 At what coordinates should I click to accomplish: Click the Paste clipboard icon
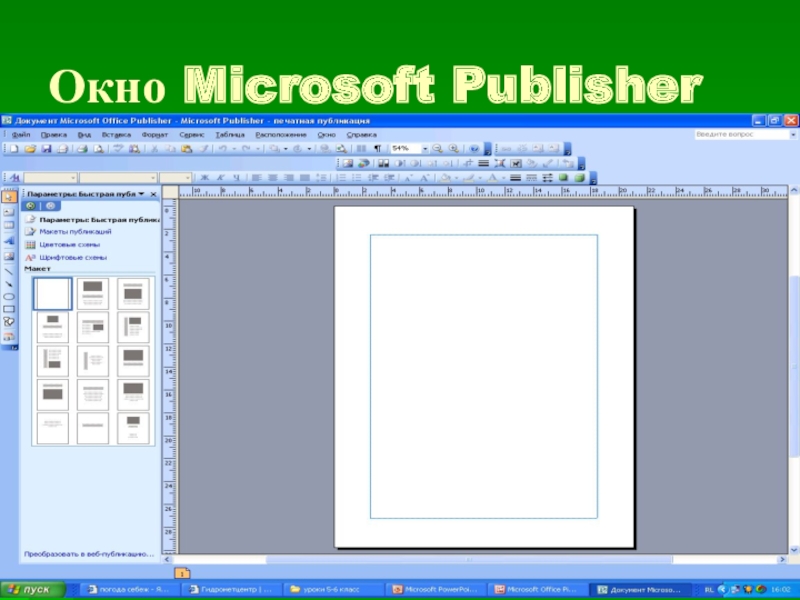point(186,149)
